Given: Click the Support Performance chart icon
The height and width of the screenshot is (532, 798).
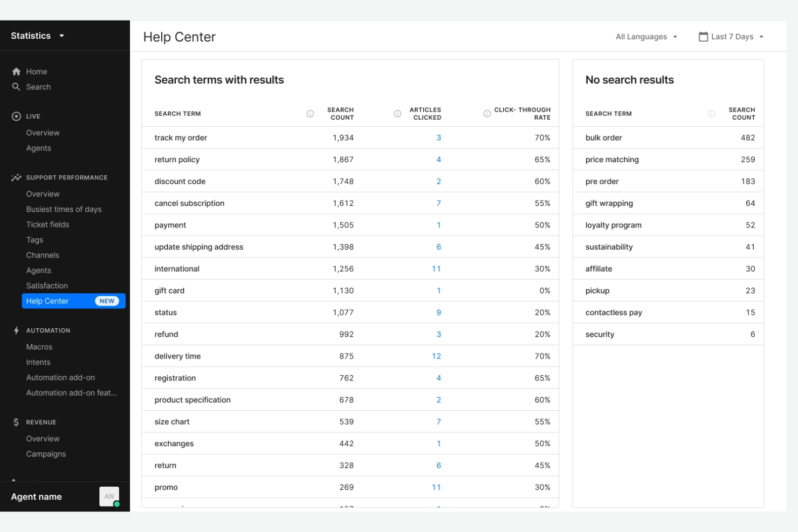Looking at the screenshot, I should click(16, 177).
